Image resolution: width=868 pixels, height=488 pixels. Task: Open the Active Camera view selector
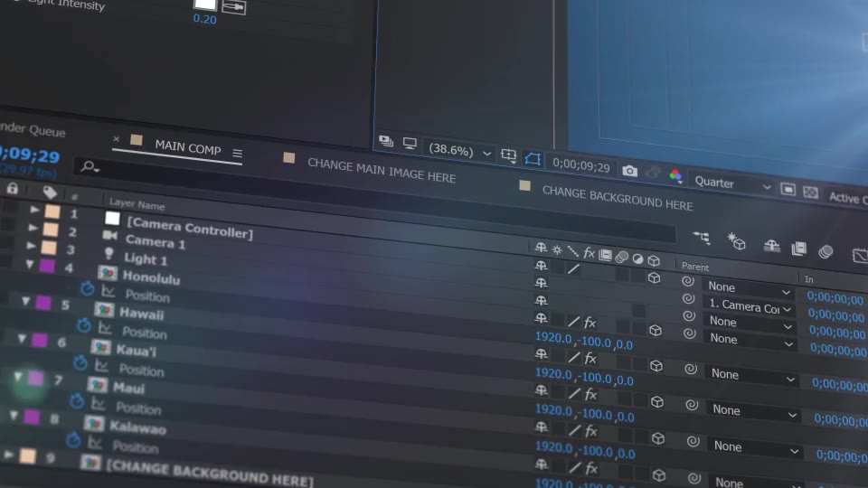coord(847,198)
